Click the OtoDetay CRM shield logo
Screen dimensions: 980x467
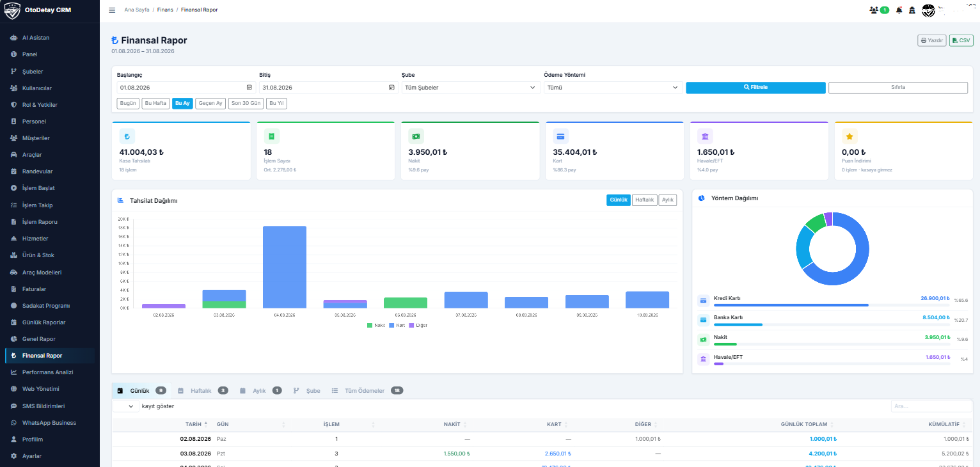coord(12,10)
